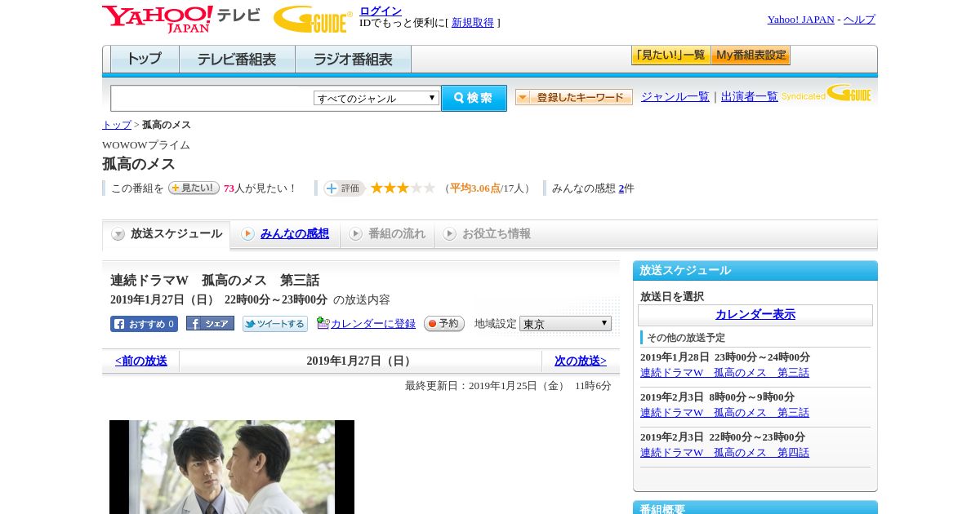This screenshot has height=514, width=980.
Task: Open the カレンダー表示 link
Action: click(x=755, y=315)
